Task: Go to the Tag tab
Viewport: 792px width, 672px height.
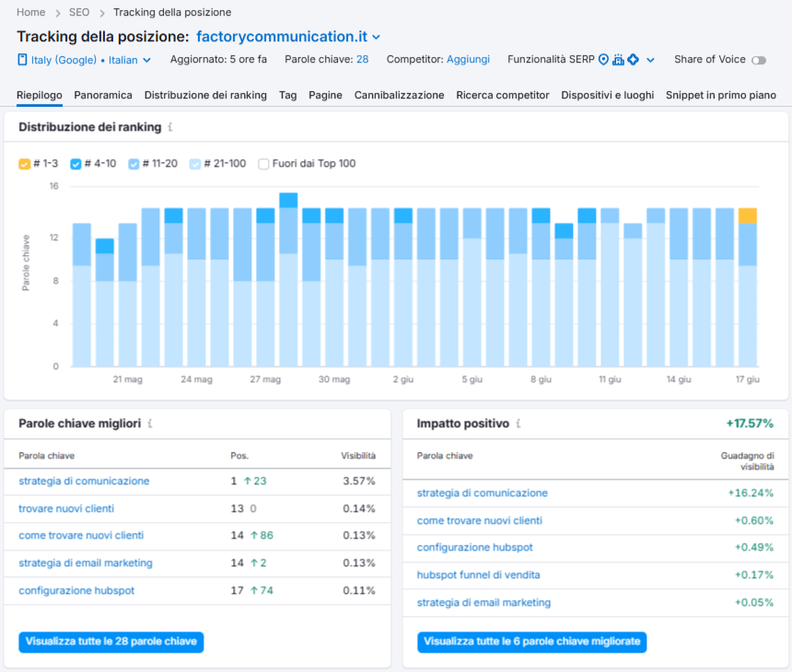Action: [288, 95]
